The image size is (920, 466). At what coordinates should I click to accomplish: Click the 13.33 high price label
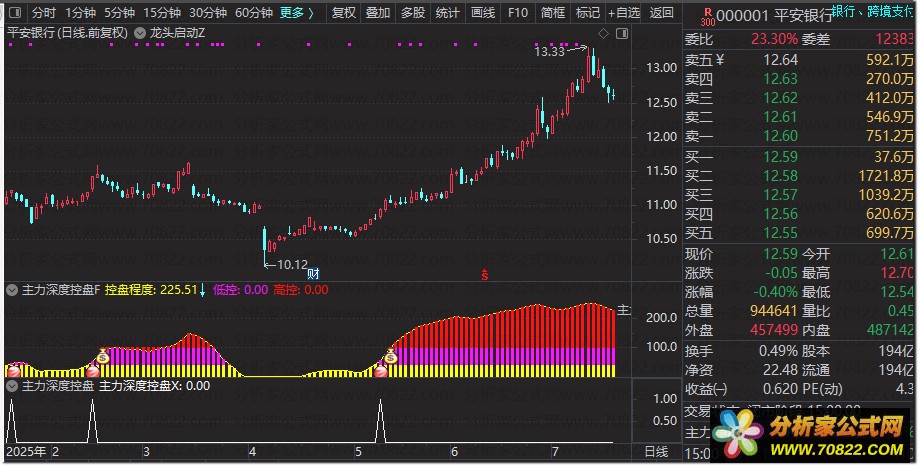pos(549,52)
